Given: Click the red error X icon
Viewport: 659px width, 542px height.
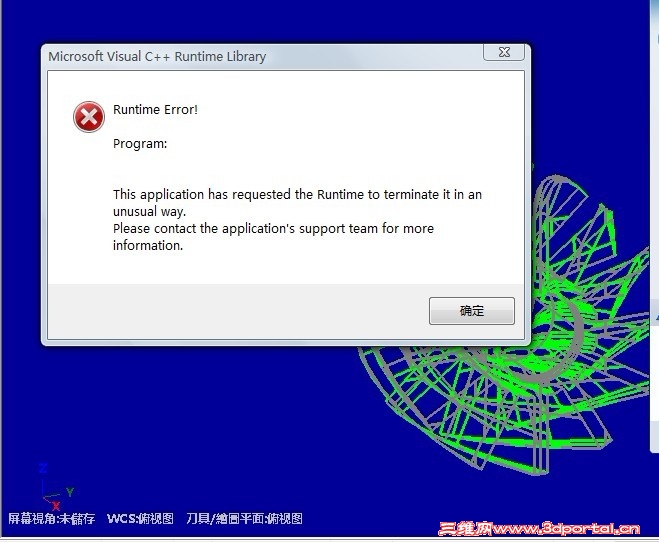Looking at the screenshot, I should [x=89, y=116].
